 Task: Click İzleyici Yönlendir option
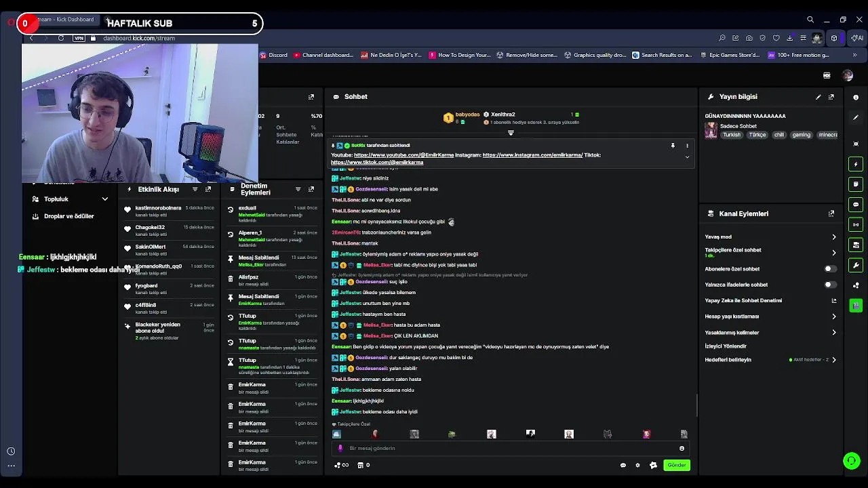[726, 346]
